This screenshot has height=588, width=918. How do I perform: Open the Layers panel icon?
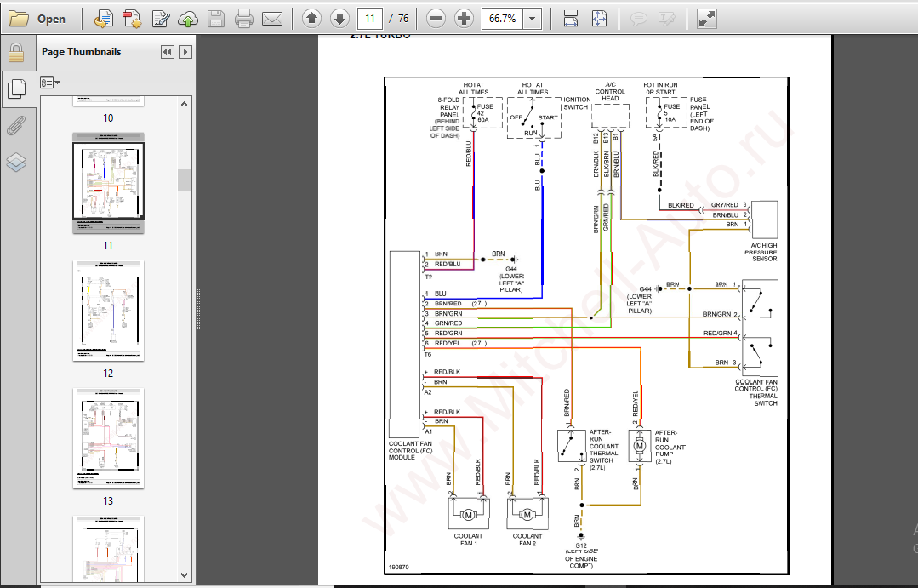pos(16,162)
